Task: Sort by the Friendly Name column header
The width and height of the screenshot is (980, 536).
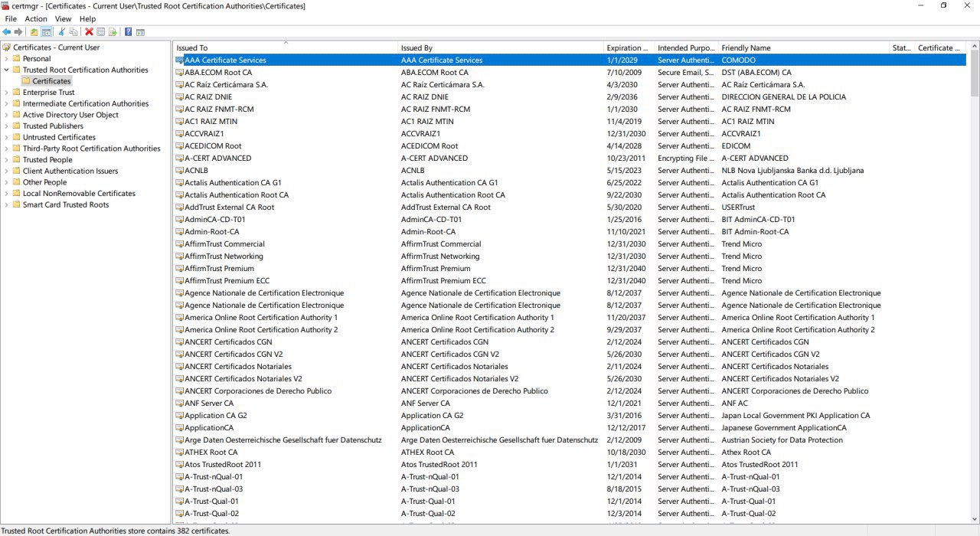Action: coord(805,47)
